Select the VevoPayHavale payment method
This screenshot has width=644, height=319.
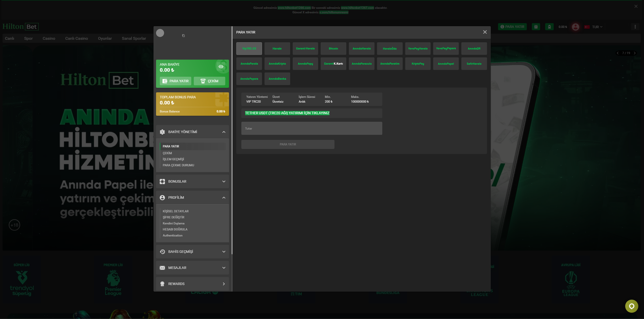(418, 49)
